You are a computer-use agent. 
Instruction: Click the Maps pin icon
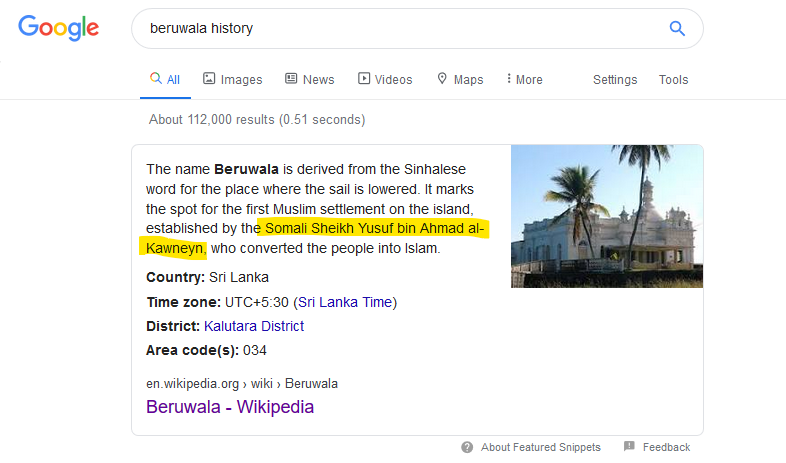click(x=442, y=78)
